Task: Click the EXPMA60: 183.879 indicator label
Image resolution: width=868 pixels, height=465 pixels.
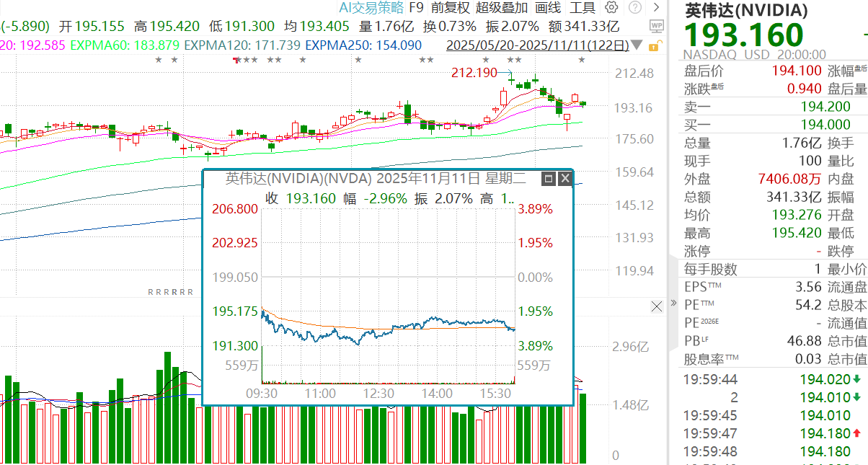Action: [126, 45]
